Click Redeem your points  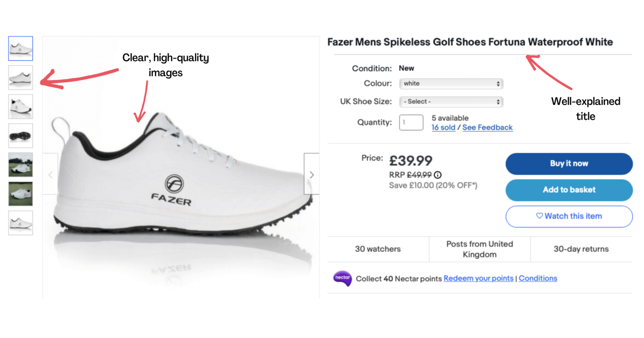click(478, 278)
